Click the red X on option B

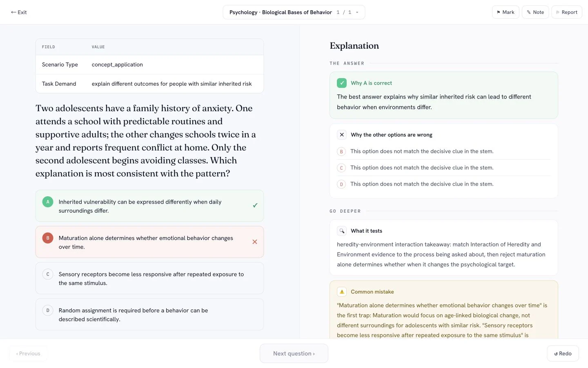(x=255, y=242)
